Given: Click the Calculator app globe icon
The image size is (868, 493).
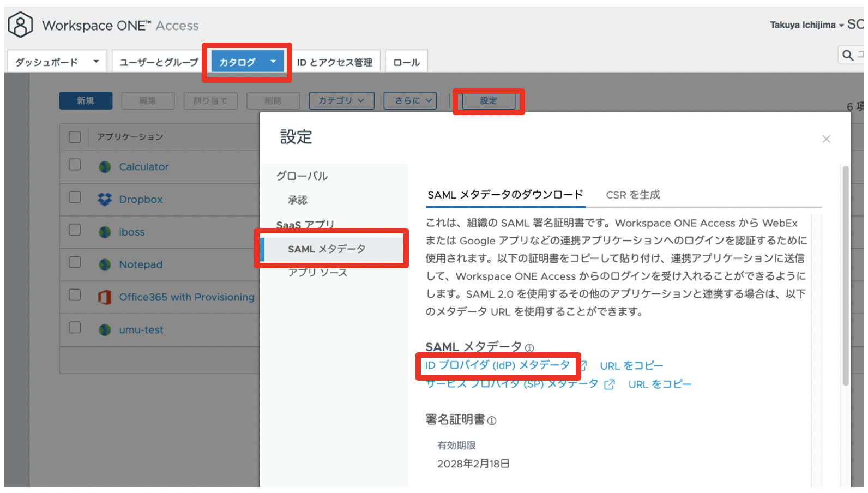Looking at the screenshot, I should 105,167.
